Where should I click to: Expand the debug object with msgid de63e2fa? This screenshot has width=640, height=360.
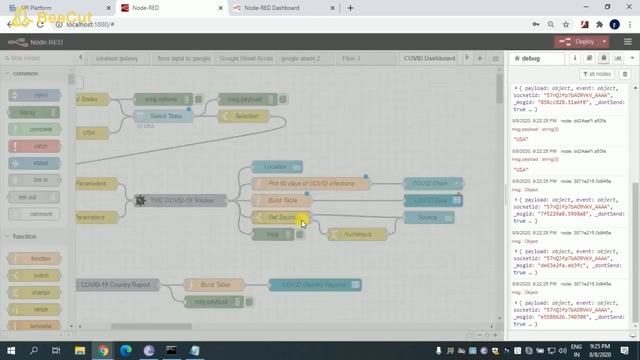click(x=516, y=251)
